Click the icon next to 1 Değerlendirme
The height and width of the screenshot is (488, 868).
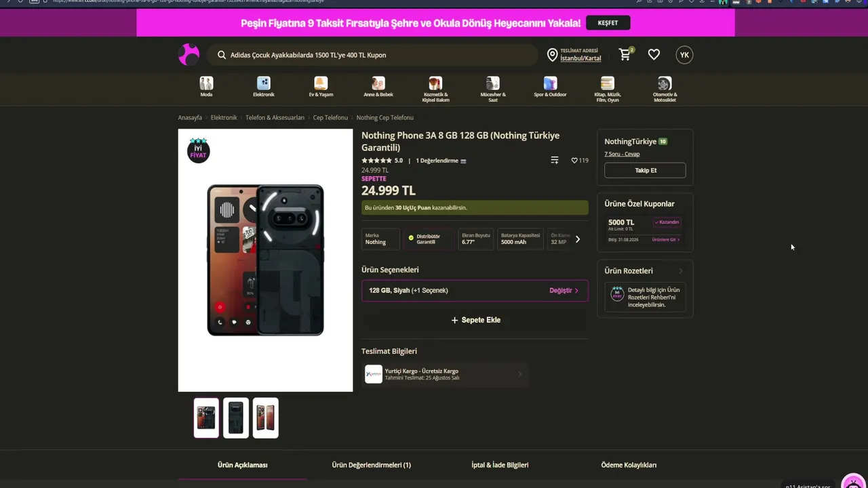tap(463, 161)
